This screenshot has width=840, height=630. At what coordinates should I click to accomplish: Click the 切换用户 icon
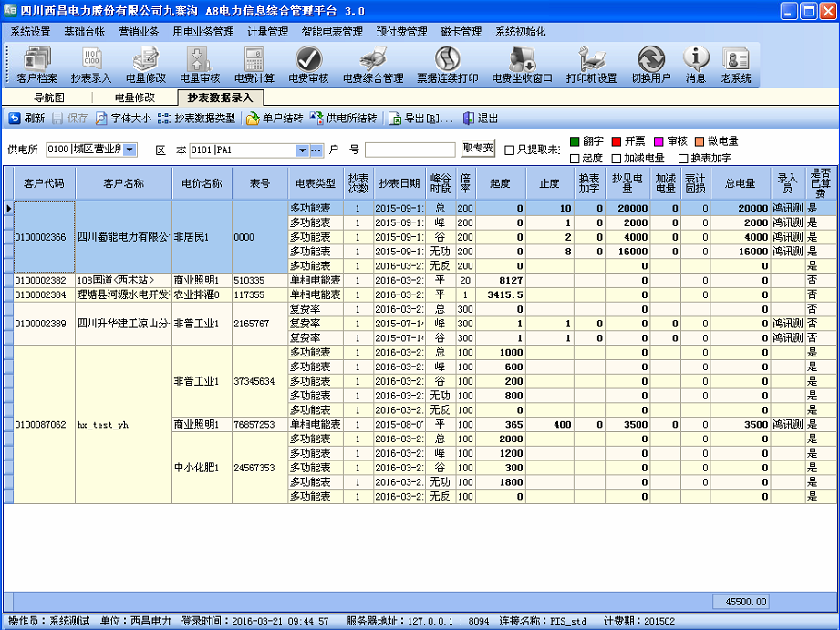[x=650, y=64]
